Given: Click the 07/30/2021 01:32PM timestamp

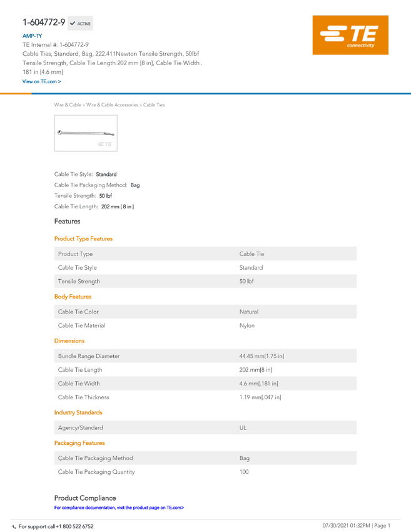Looking at the screenshot, I should pyautogui.click(x=346, y=526).
